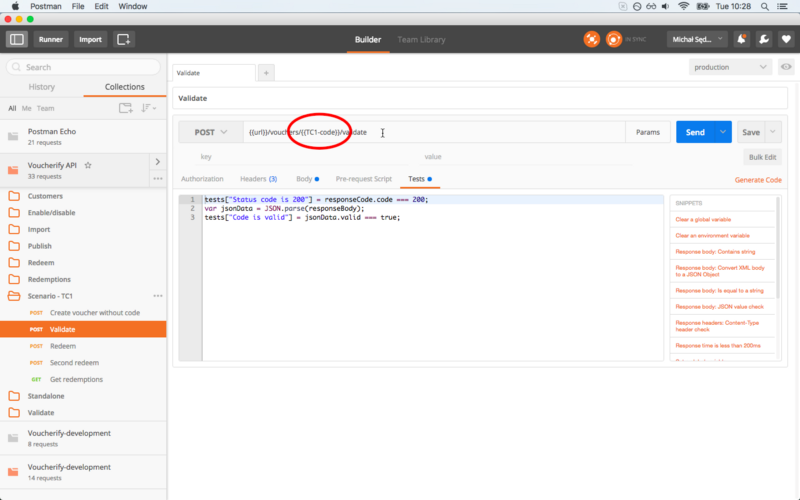Viewport: 800px width, 500px height.
Task: Click the Wi-Fi menu bar icon
Action: (684, 6)
